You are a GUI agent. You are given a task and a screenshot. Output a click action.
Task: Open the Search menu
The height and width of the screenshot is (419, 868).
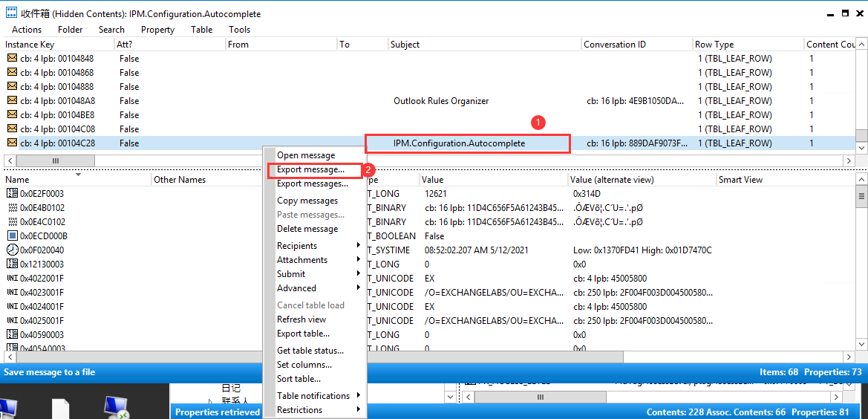tap(112, 30)
